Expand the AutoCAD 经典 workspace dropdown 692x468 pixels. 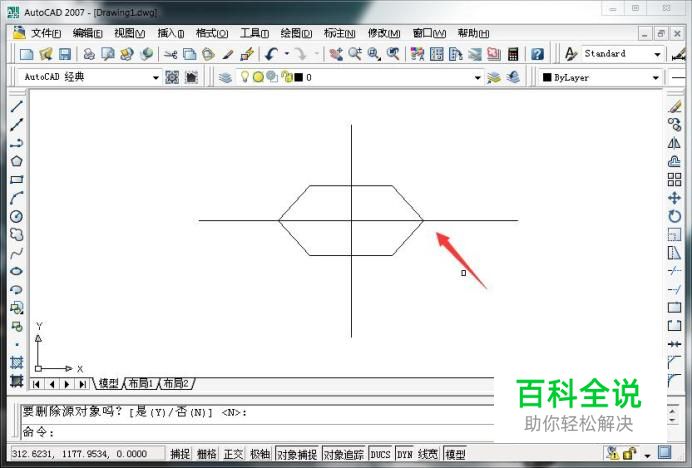(x=155, y=78)
